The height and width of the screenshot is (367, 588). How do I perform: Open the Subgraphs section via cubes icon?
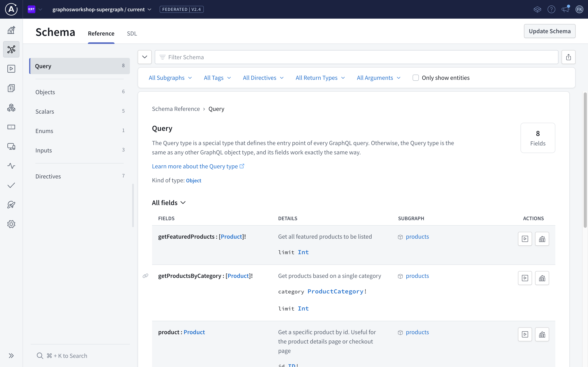tap(11, 108)
